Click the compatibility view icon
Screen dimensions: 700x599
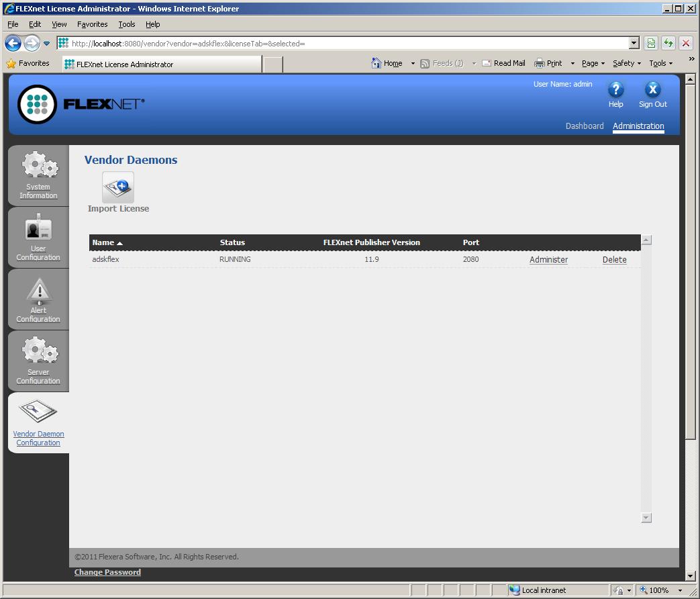coord(651,44)
